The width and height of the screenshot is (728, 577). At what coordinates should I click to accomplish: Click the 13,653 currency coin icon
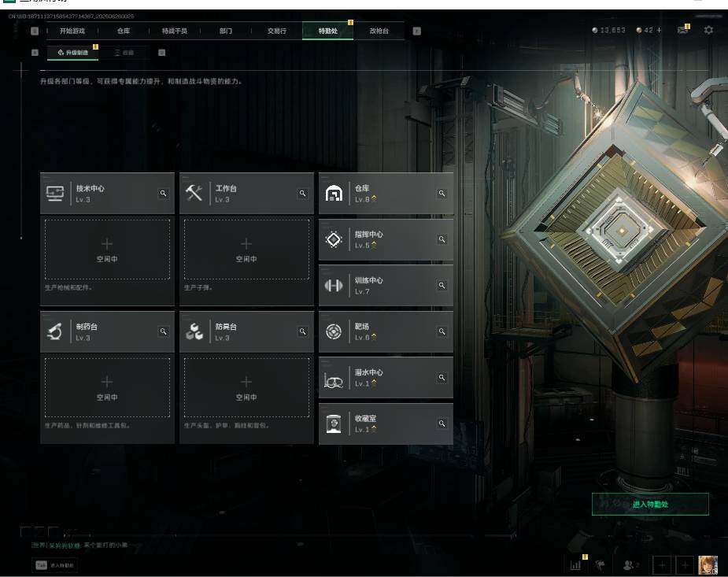click(595, 30)
